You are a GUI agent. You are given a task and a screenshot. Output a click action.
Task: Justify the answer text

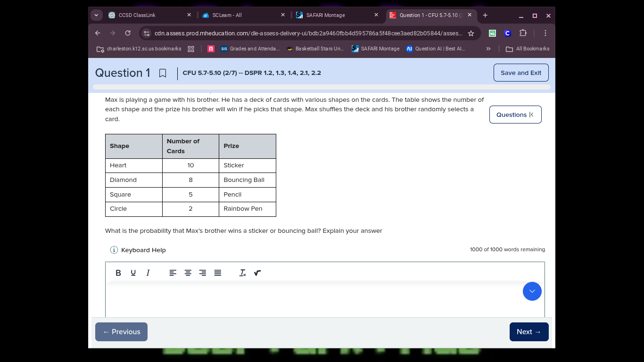click(x=218, y=273)
